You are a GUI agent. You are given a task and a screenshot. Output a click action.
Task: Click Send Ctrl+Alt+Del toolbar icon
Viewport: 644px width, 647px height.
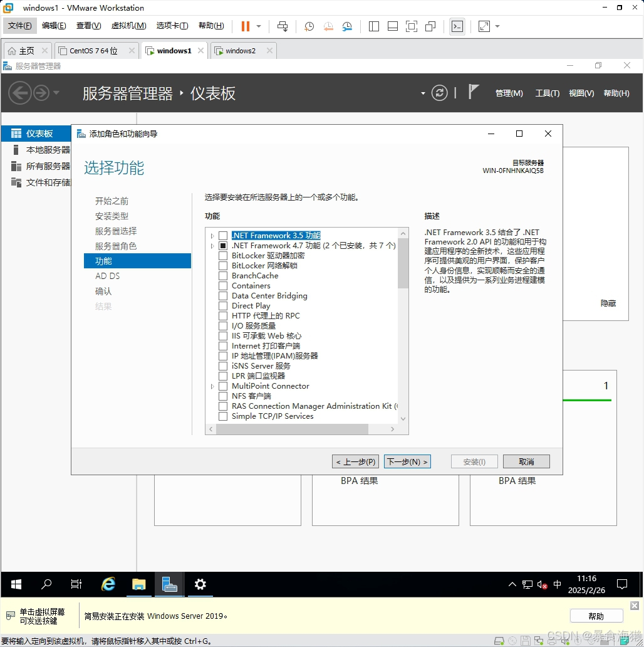point(283,26)
